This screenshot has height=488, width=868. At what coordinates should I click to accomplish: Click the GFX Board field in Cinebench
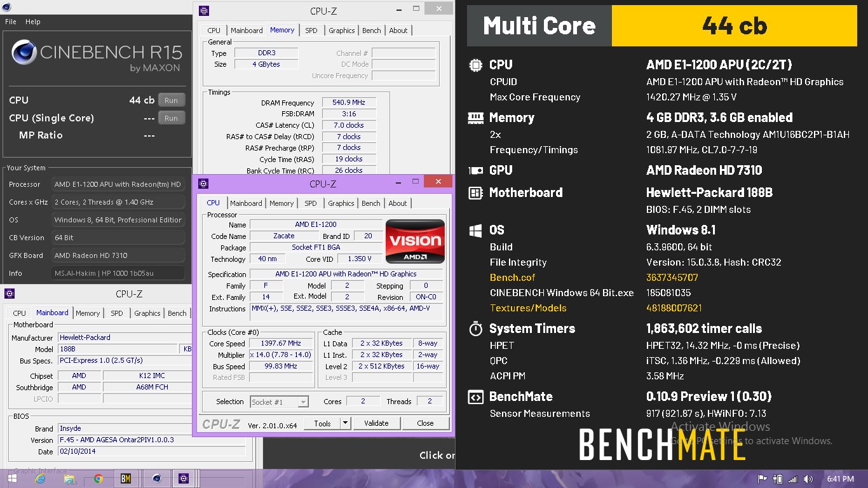click(118, 255)
